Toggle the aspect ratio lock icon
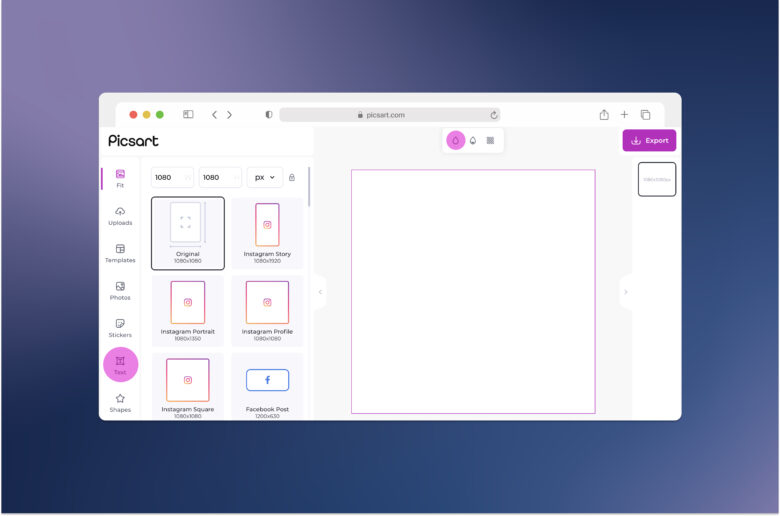 (x=292, y=177)
